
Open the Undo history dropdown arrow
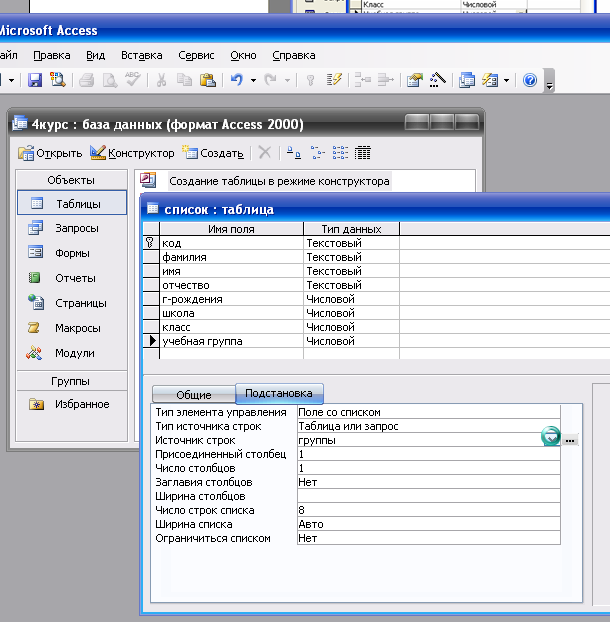click(253, 81)
